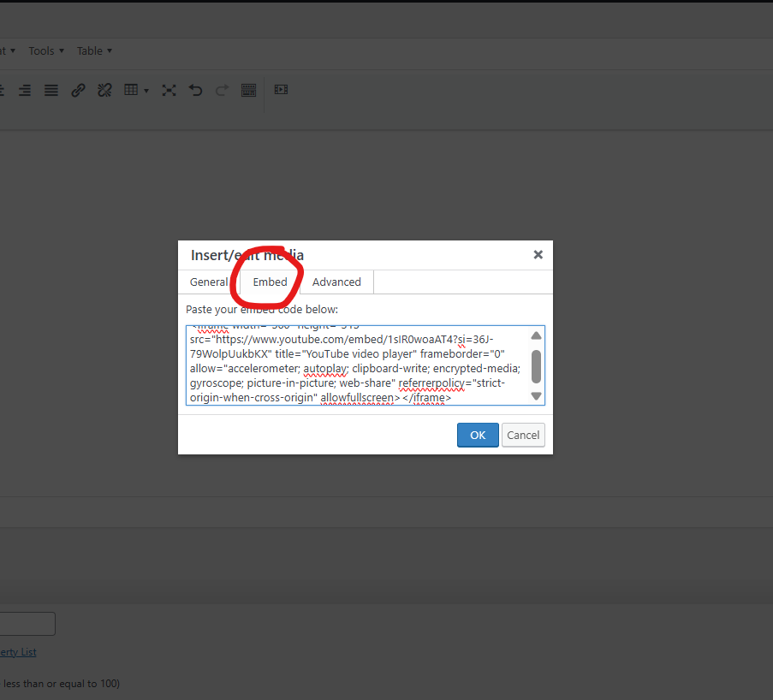
Task: Click the table grid icon
Action: (131, 90)
